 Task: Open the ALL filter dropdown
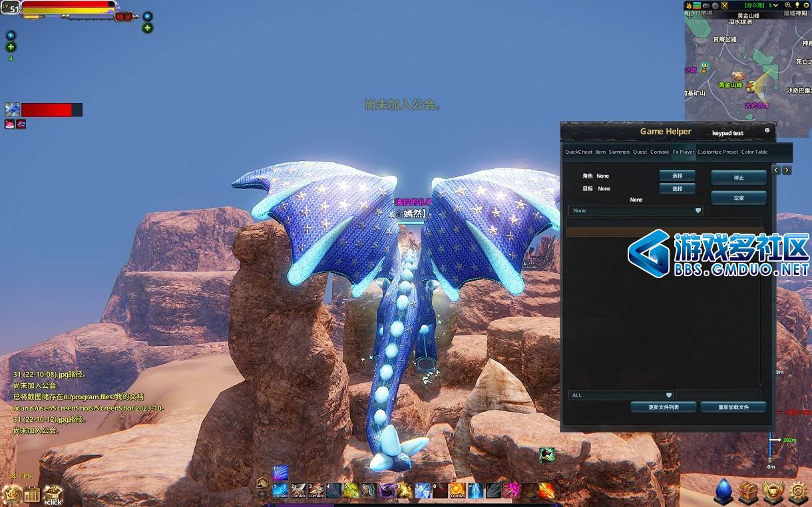[621, 395]
